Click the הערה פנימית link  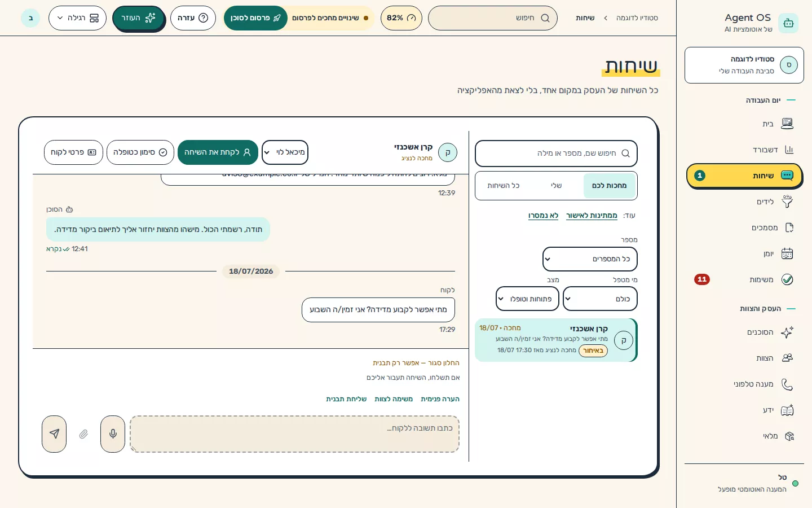tap(440, 399)
